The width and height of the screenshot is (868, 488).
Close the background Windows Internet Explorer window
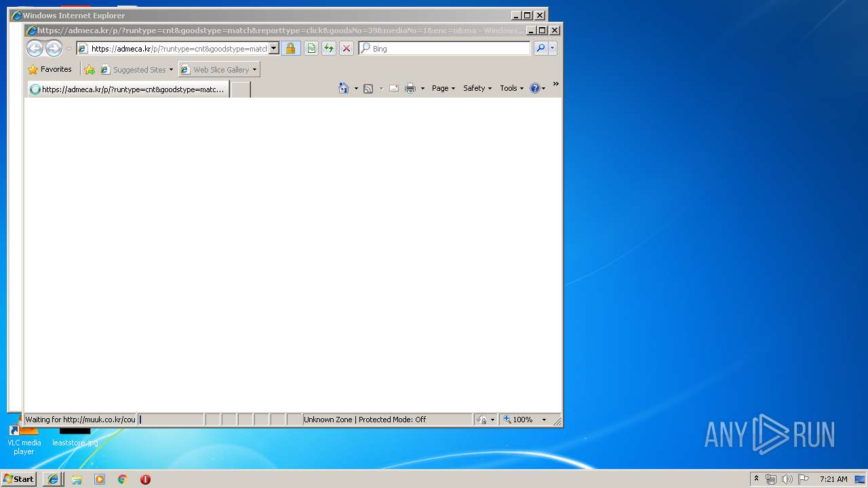(x=540, y=16)
